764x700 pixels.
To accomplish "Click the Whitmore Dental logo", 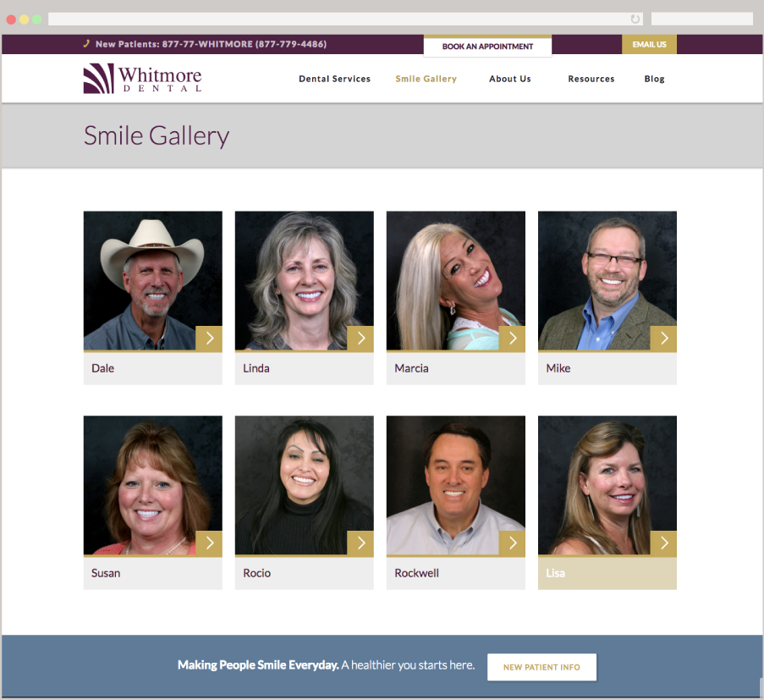I will (x=142, y=78).
